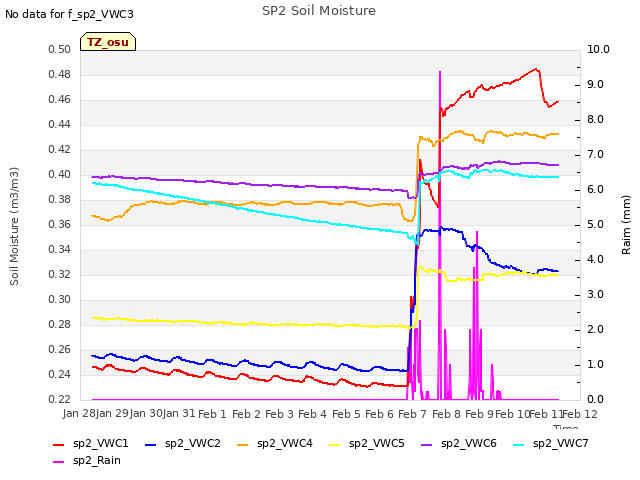Click the No data for f_sp2_VWC3 message
The width and height of the screenshot is (640, 480).
pyautogui.click(x=69, y=14)
